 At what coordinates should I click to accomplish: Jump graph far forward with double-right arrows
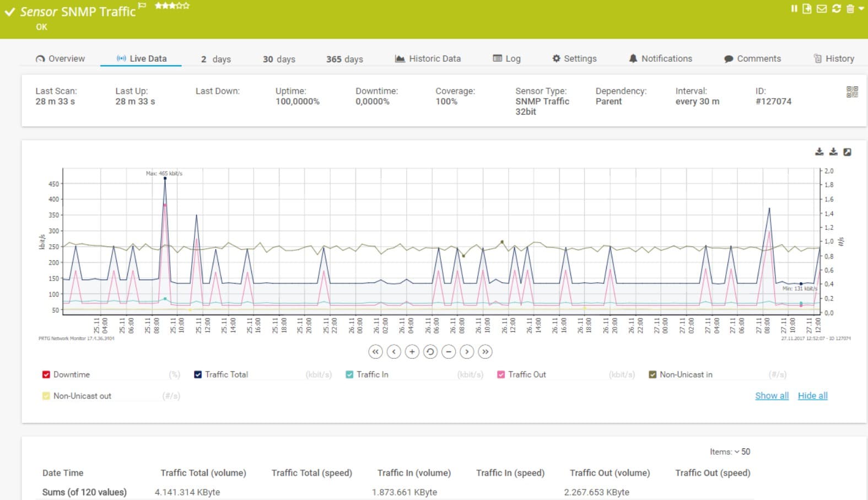pyautogui.click(x=485, y=352)
